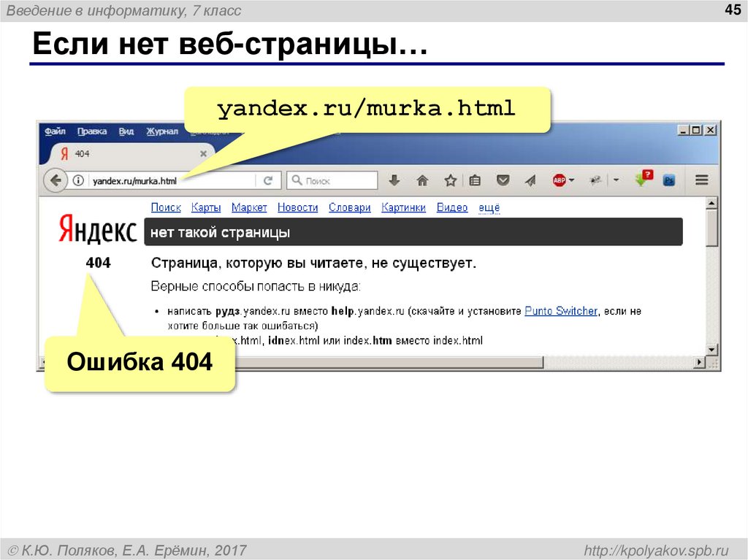The image size is (748, 560).
Task: Click the page info icon in address bar
Action: [80, 179]
